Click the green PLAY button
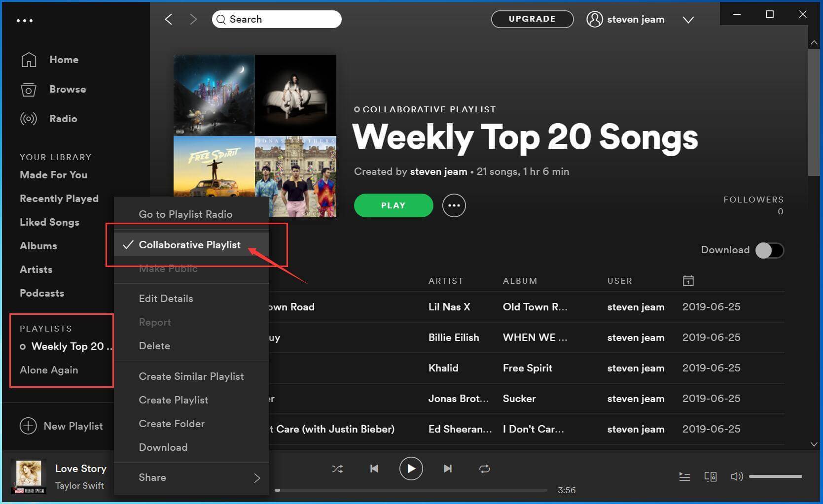This screenshot has height=504, width=823. coord(394,205)
